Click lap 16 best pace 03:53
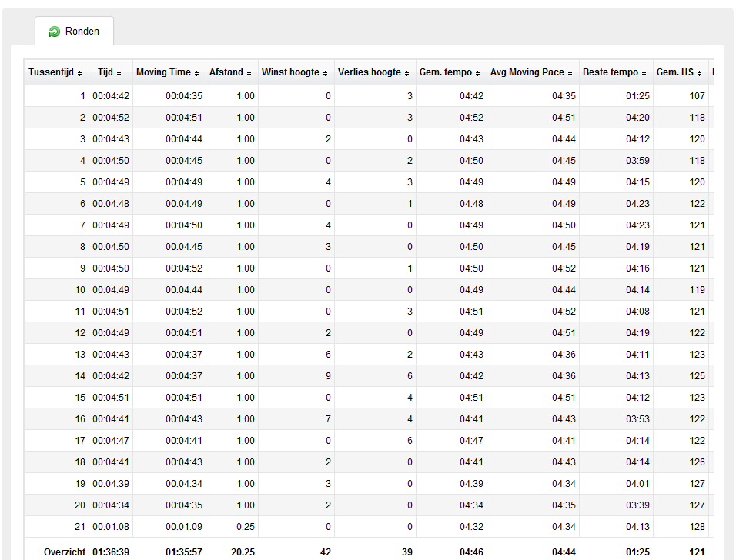The width and height of the screenshot is (736, 560). tap(638, 420)
